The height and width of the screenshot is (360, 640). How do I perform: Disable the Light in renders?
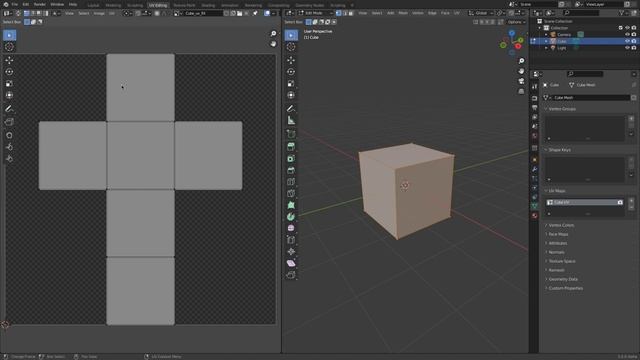click(x=634, y=48)
